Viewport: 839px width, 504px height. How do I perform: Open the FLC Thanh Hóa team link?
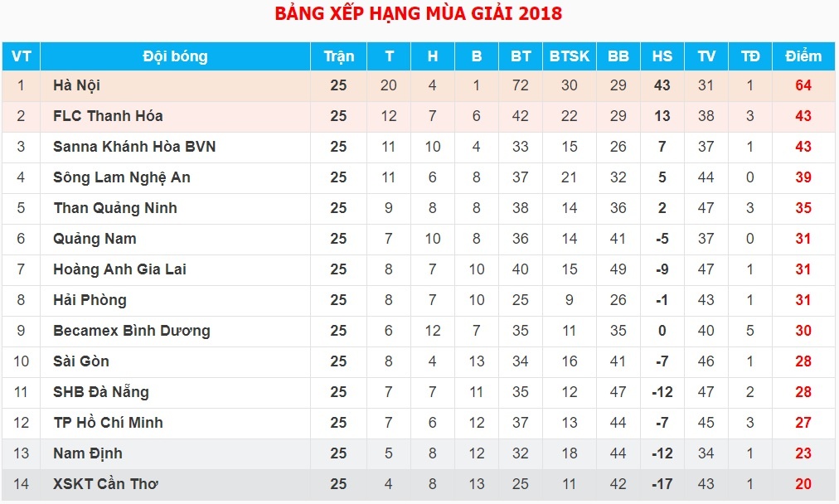click(x=108, y=116)
